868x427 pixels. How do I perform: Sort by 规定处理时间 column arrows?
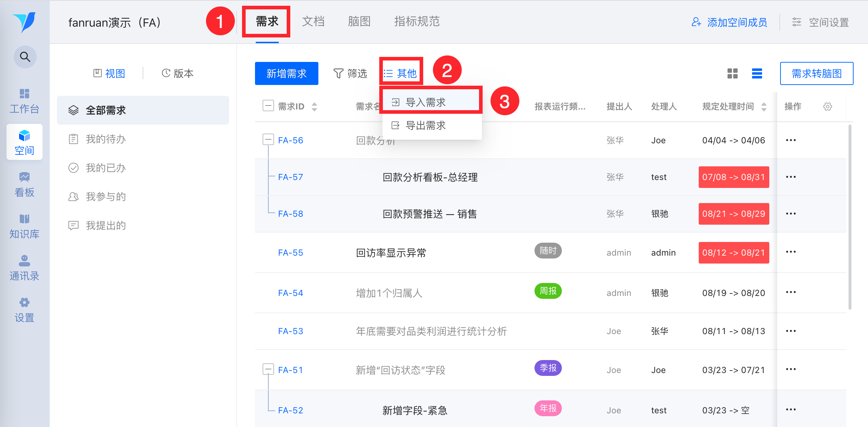click(764, 107)
